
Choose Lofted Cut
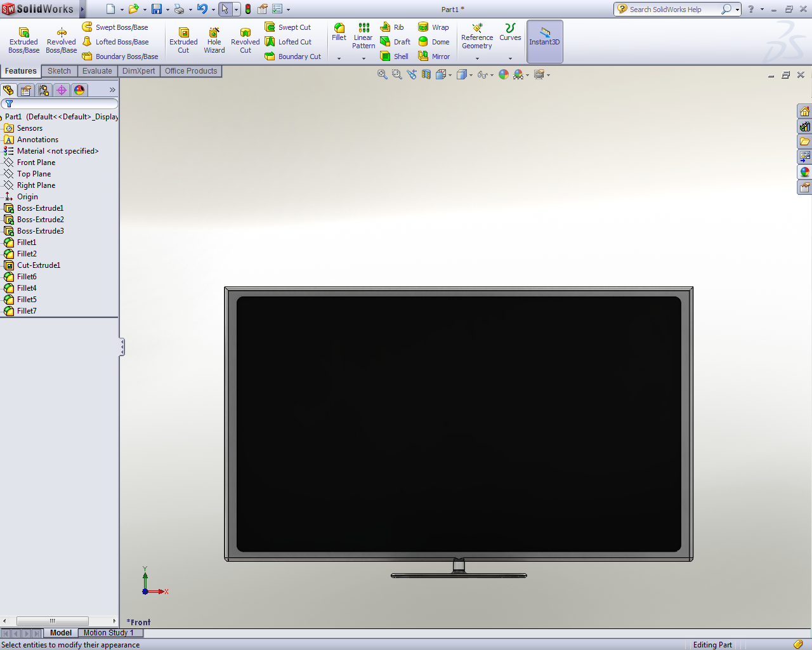pos(289,42)
